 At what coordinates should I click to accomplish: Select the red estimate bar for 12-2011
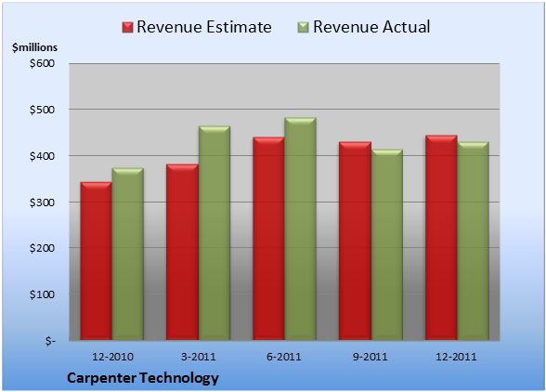[x=441, y=238]
